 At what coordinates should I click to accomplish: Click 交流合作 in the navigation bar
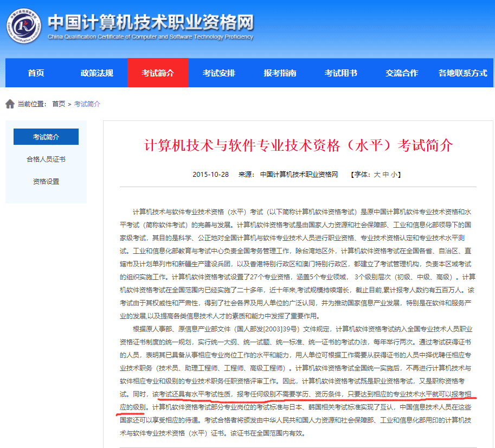click(402, 73)
